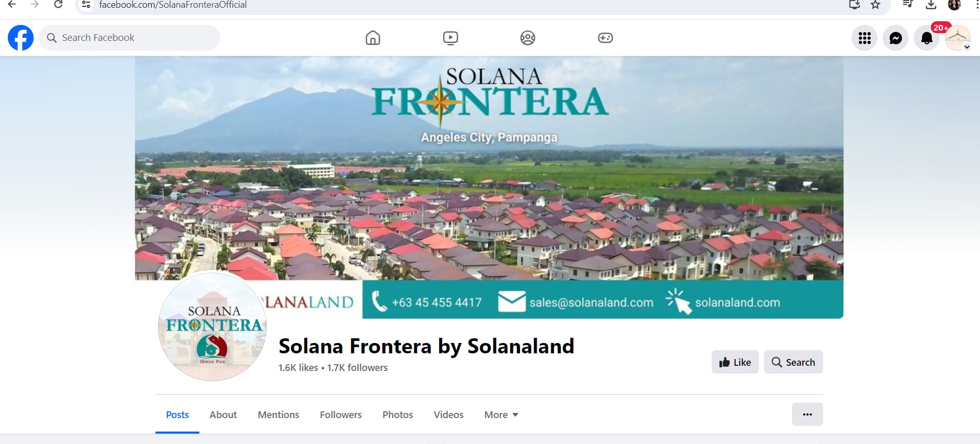Viewport: 980px width, 444px height.
Task: Switch to the Photos tab
Action: coord(397,414)
